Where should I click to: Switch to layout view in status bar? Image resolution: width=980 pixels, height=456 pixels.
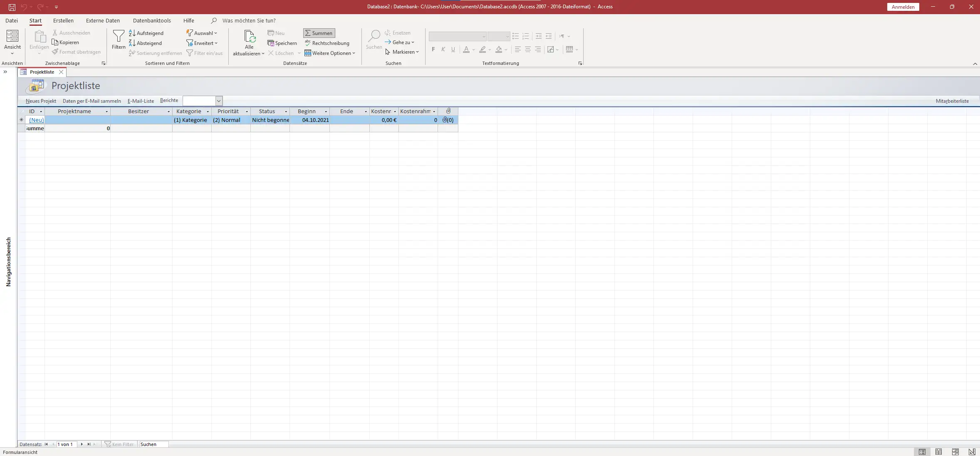955,452
